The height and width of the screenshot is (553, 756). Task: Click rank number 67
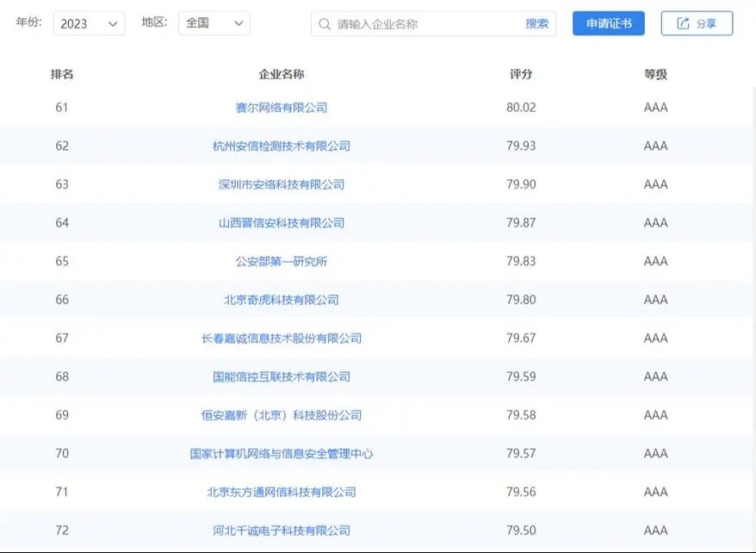pyautogui.click(x=62, y=339)
